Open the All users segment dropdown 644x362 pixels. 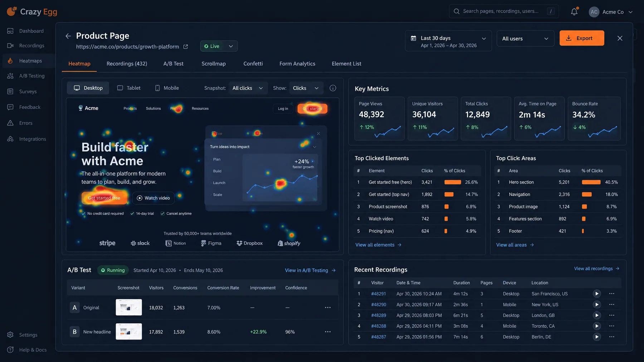pos(525,38)
